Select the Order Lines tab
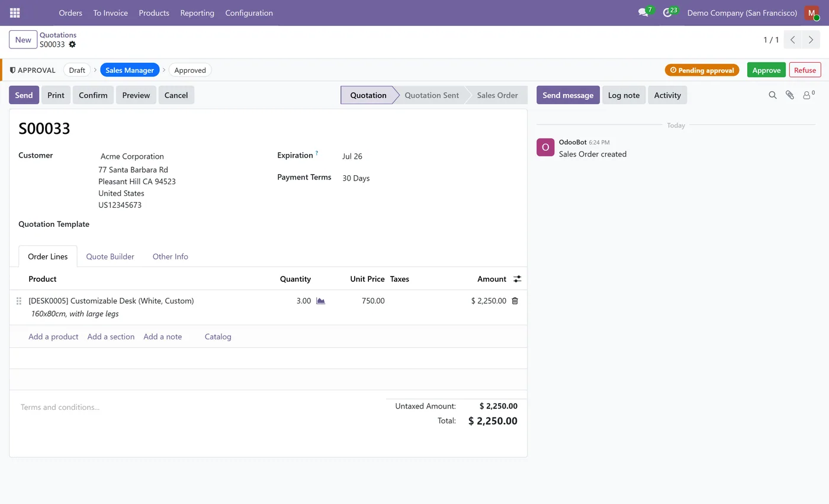 coord(48,256)
